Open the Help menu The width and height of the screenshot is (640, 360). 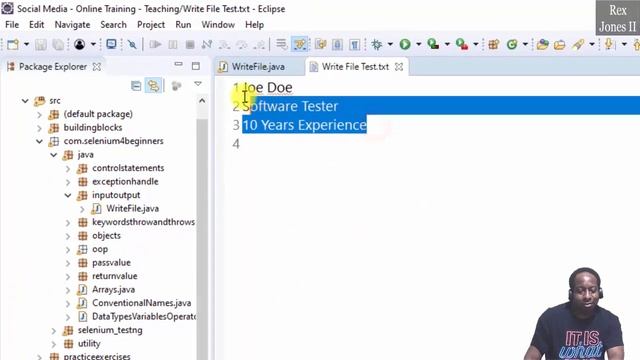point(254,25)
